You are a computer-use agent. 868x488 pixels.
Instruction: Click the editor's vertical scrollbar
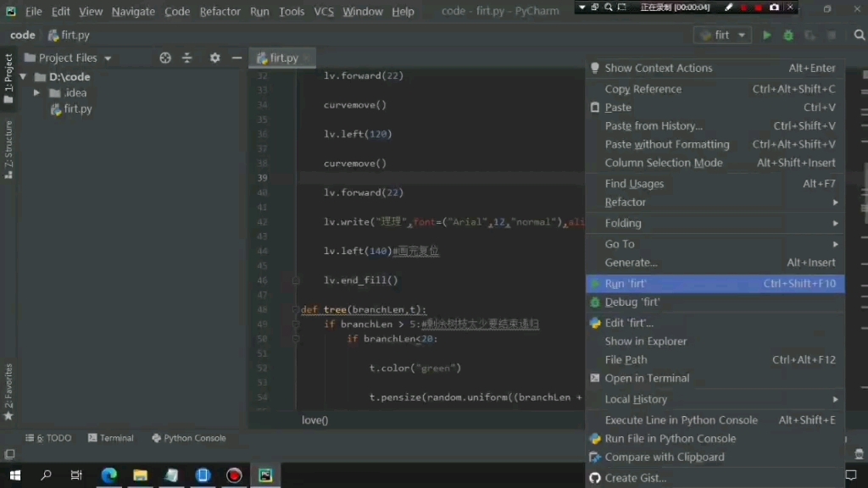point(862,212)
